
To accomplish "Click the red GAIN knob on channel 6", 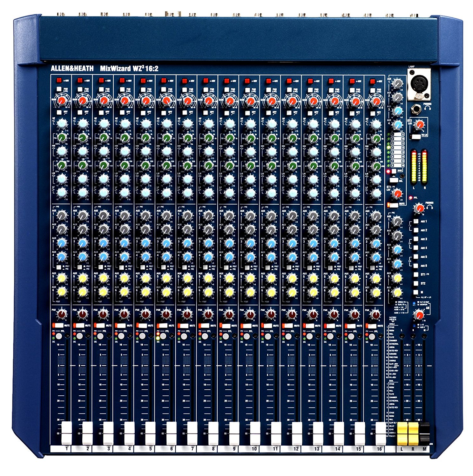I will pos(166,101).
